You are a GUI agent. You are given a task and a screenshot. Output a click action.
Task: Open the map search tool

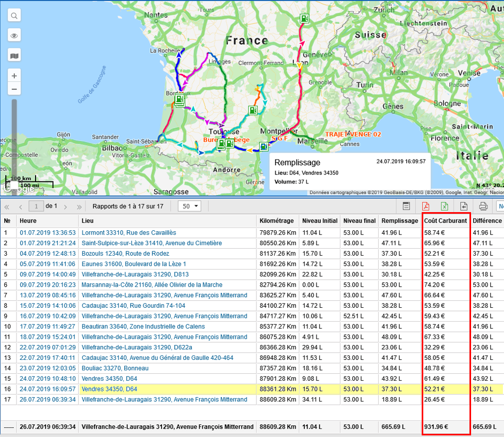click(14, 15)
